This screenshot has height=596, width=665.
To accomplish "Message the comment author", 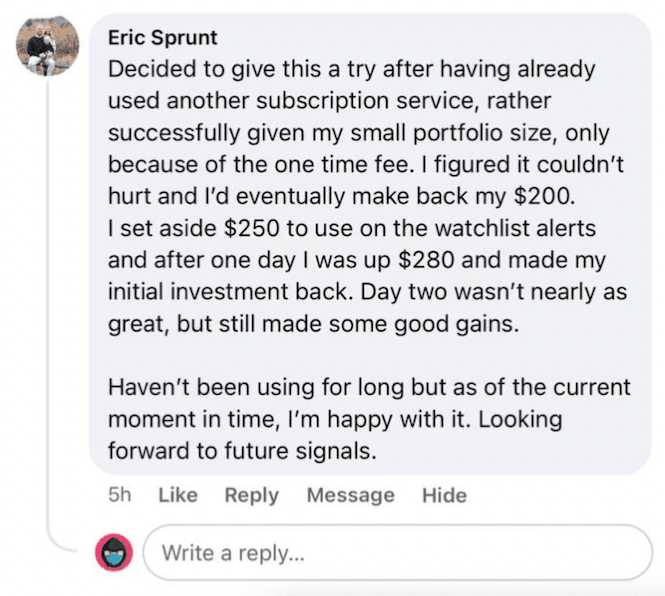I will [x=350, y=495].
